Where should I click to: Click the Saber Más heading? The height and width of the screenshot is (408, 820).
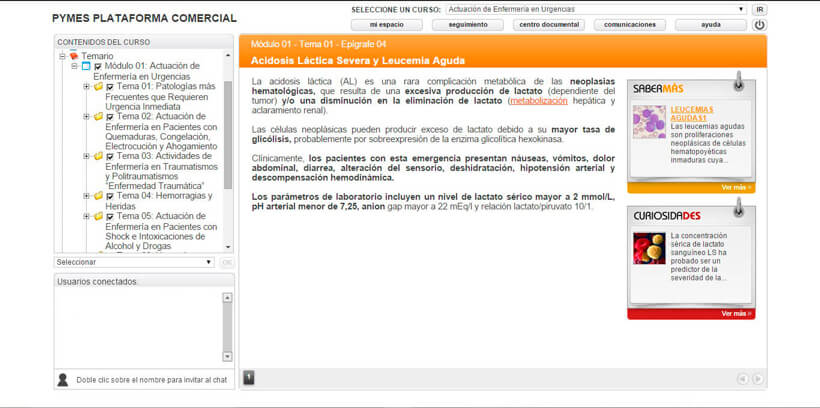click(658, 89)
